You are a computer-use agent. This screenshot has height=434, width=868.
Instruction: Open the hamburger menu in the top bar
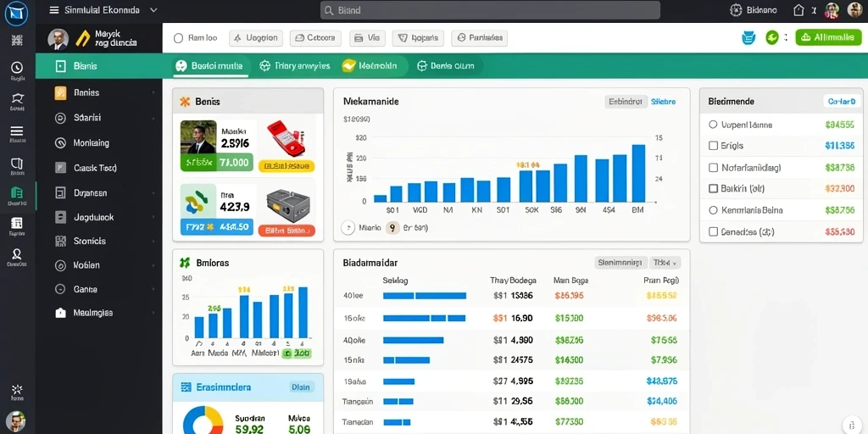[53, 10]
